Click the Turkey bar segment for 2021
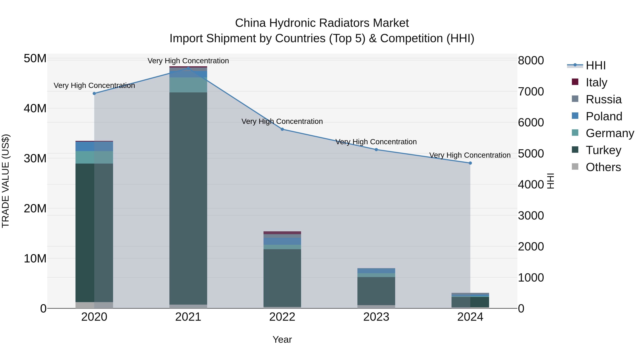 (x=188, y=198)
